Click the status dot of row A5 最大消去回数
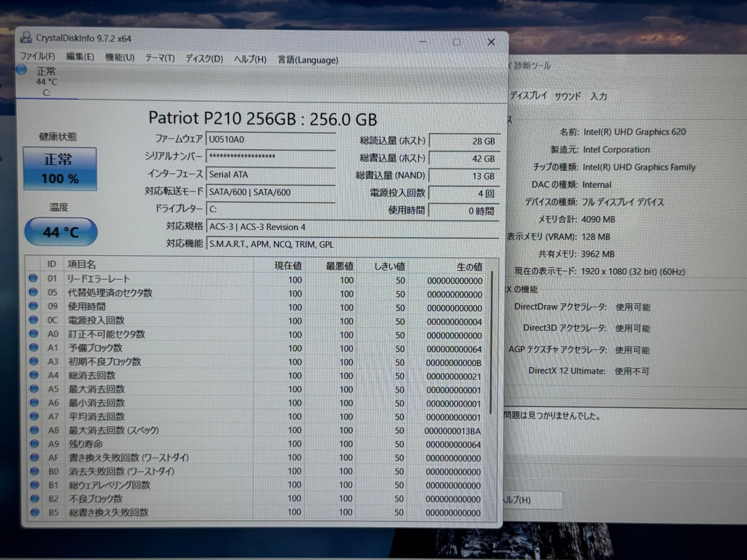Screen dimensions: 747x560 coord(34,388)
